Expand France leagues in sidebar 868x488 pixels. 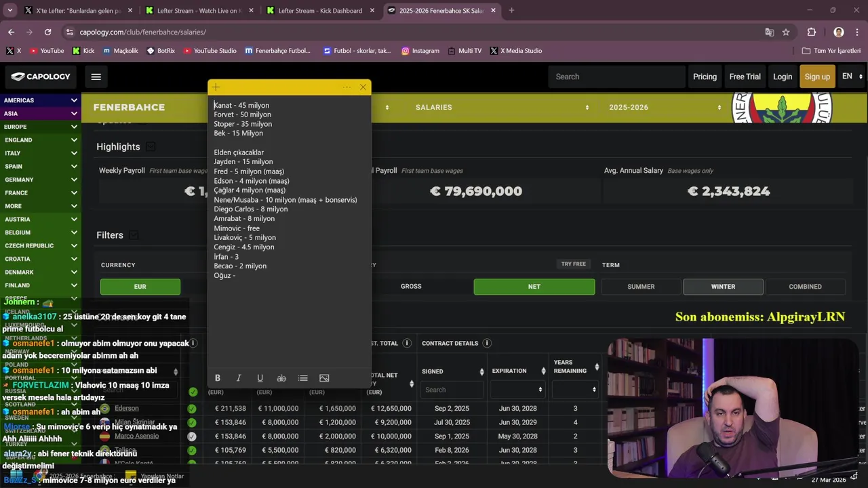(x=41, y=192)
